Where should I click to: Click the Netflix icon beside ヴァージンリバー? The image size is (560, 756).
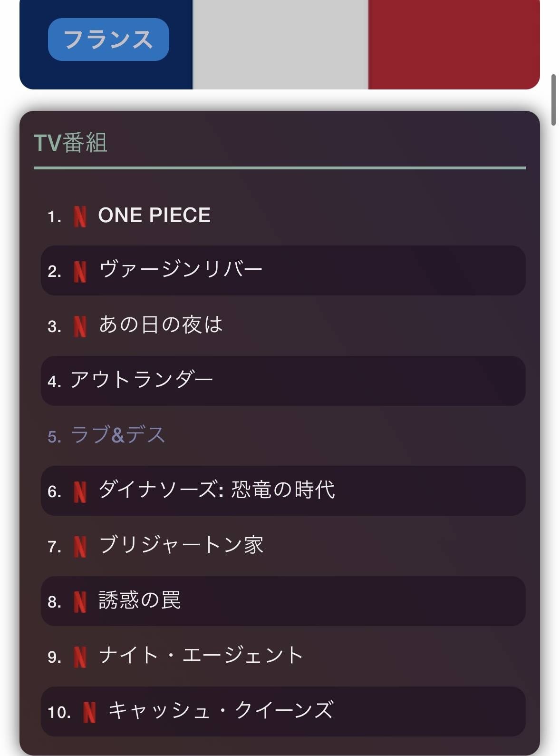(x=80, y=271)
